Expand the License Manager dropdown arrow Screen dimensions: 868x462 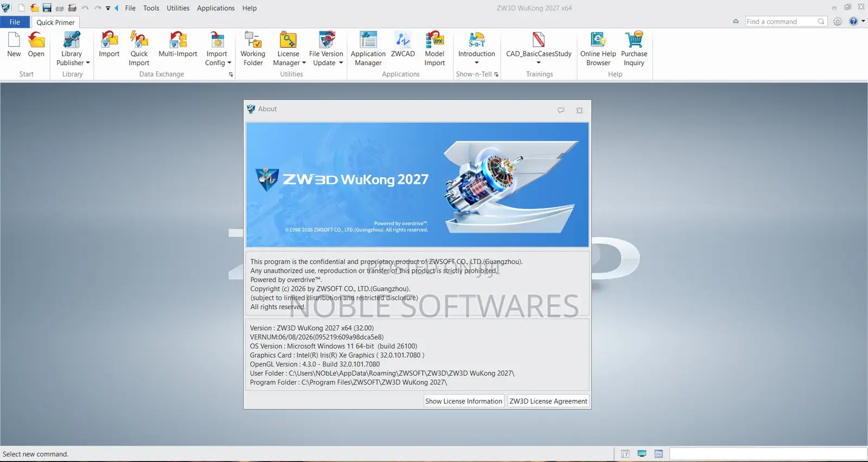point(304,63)
